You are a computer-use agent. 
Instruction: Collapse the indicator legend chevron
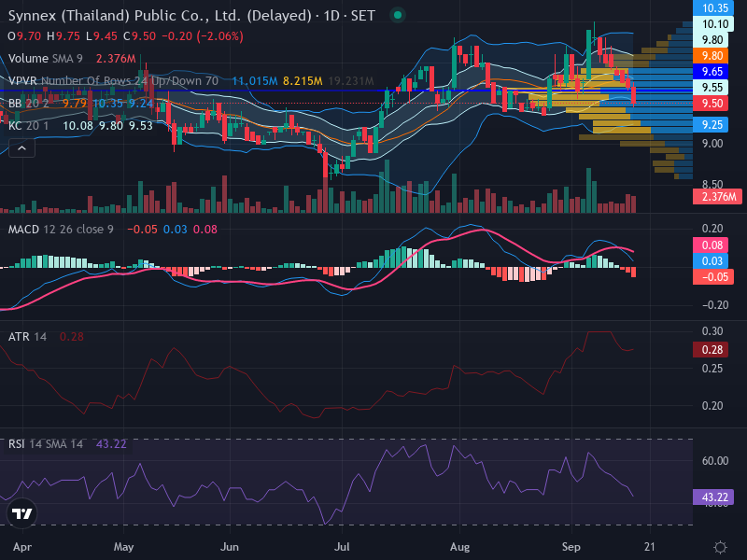[x=21, y=148]
